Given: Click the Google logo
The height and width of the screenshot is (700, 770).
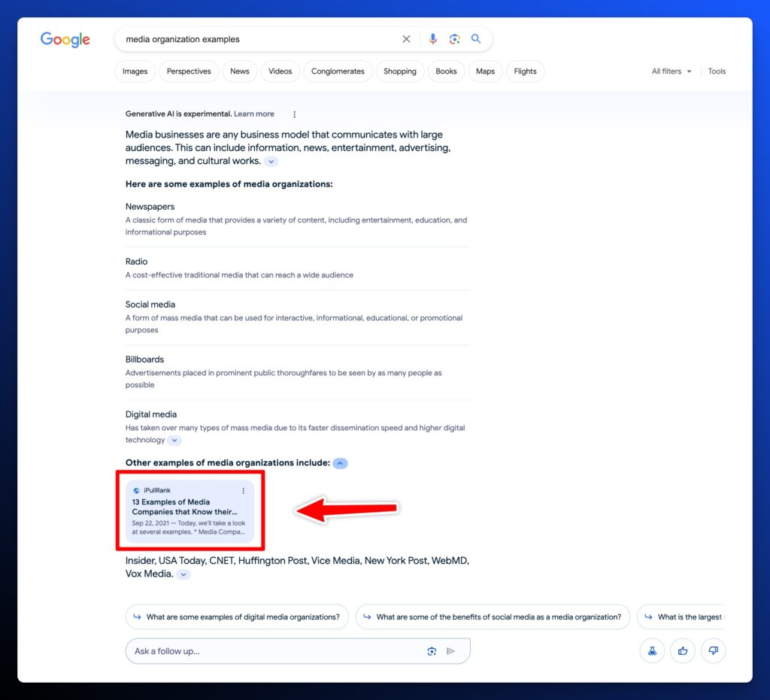Looking at the screenshot, I should pyautogui.click(x=65, y=40).
